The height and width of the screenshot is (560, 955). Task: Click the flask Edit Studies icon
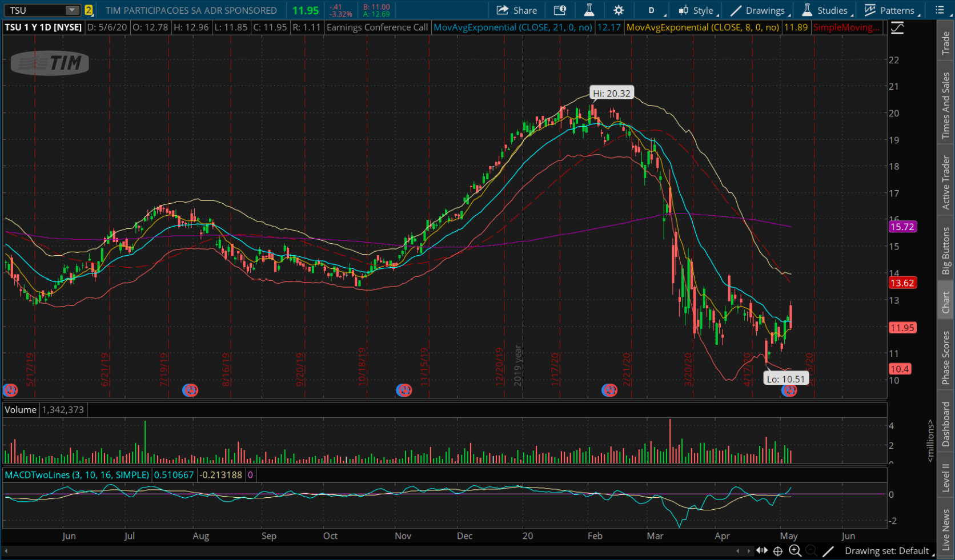[589, 10]
